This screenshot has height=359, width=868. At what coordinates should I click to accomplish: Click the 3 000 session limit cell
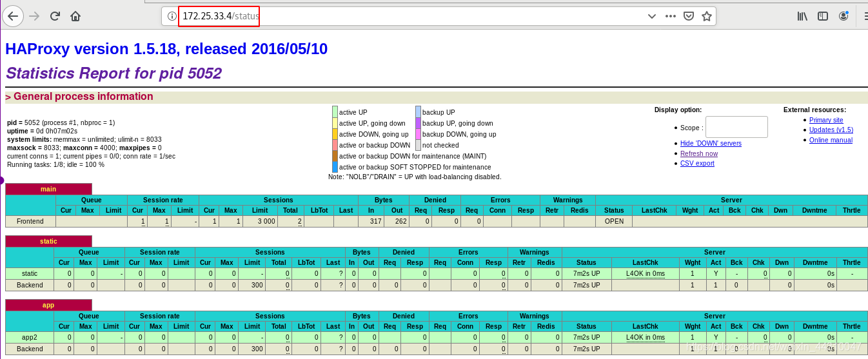pos(260,221)
